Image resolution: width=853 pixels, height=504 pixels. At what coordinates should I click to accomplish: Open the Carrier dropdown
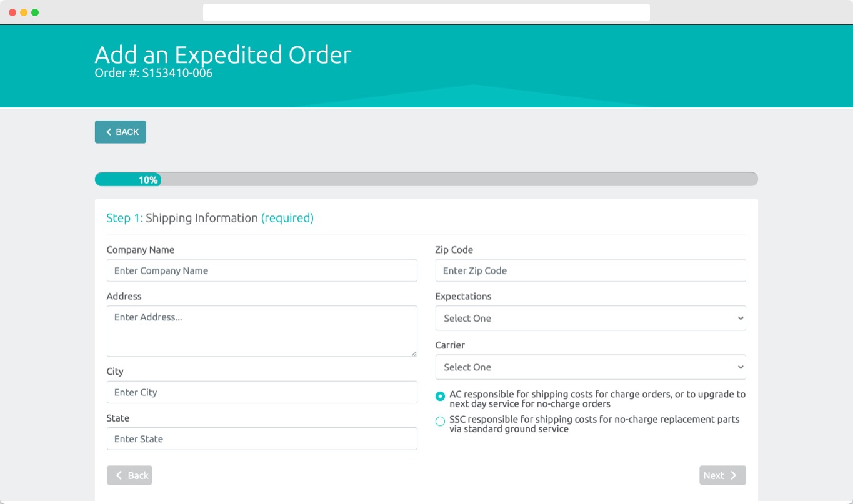point(591,367)
